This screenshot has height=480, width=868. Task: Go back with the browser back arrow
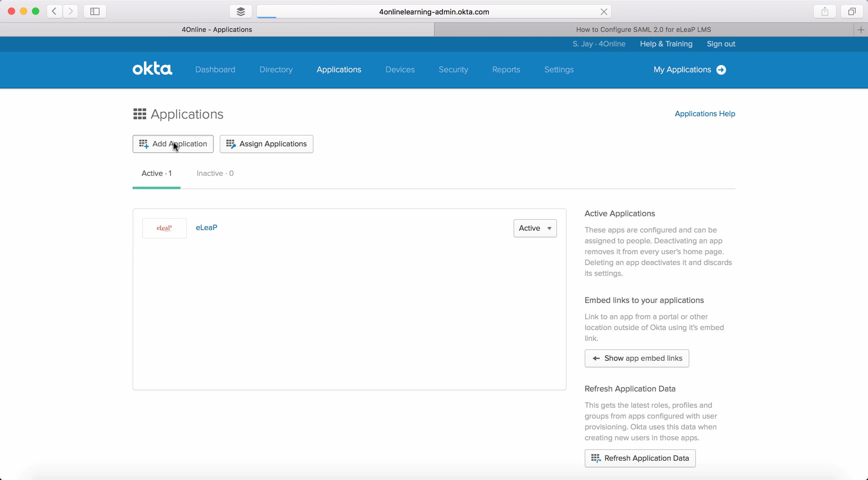point(54,12)
